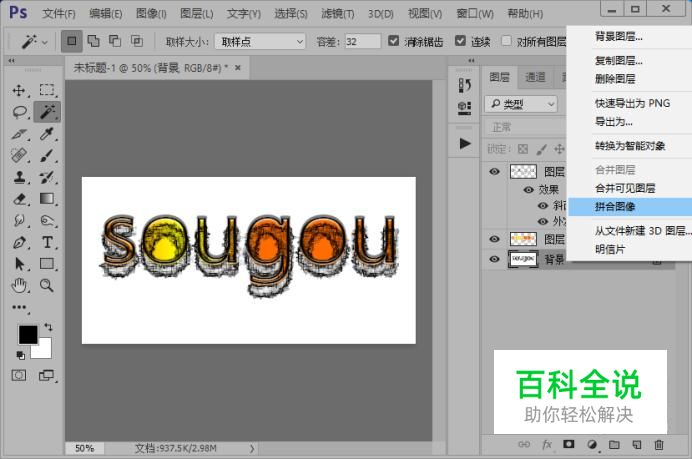Collapse the tools panel double arrow
This screenshot has width=692, height=459.
tap(11, 60)
